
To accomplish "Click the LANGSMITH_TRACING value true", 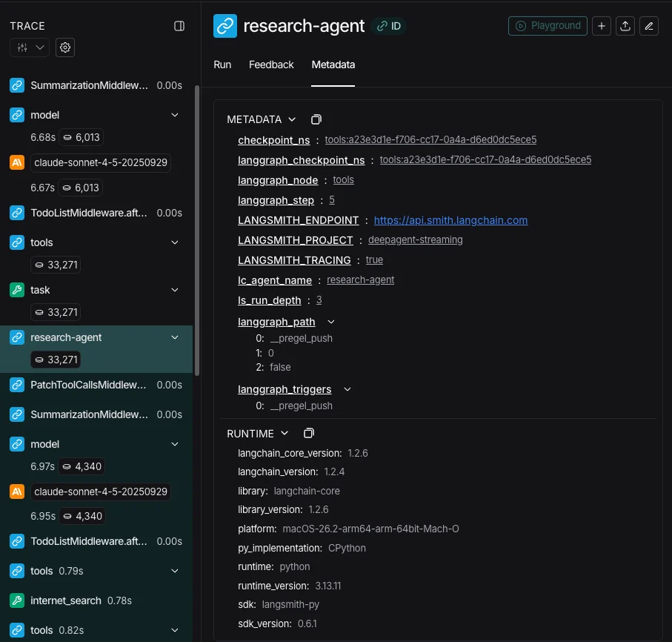I will 374,260.
